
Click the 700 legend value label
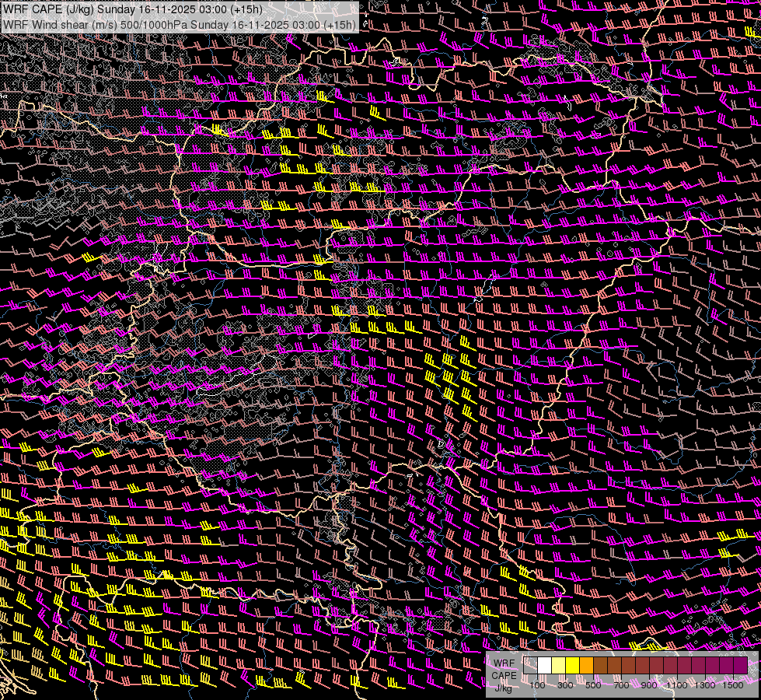(621, 685)
